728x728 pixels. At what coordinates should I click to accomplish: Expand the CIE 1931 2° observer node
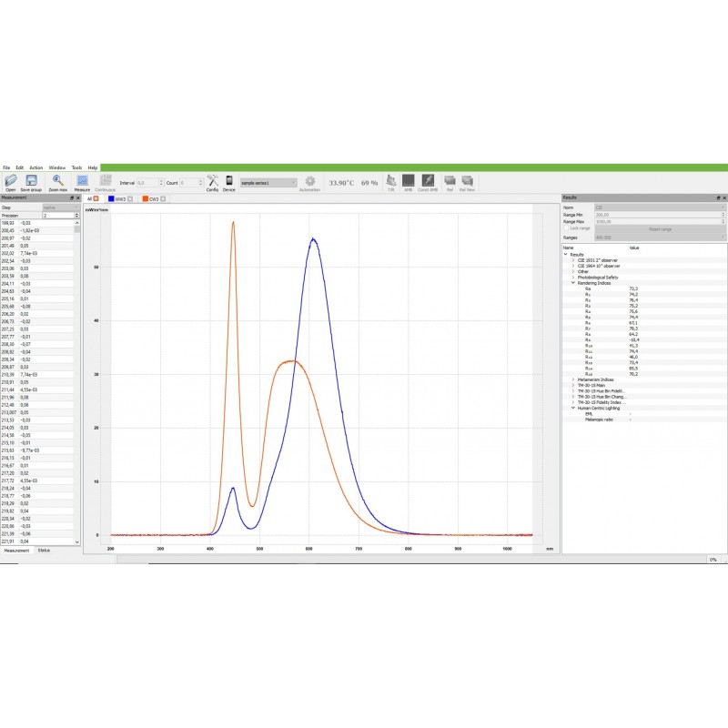click(x=573, y=260)
